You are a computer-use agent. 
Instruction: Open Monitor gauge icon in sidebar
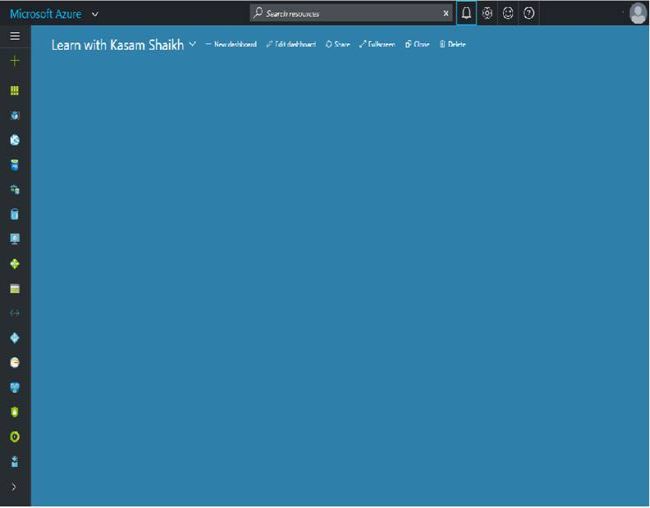point(15,362)
